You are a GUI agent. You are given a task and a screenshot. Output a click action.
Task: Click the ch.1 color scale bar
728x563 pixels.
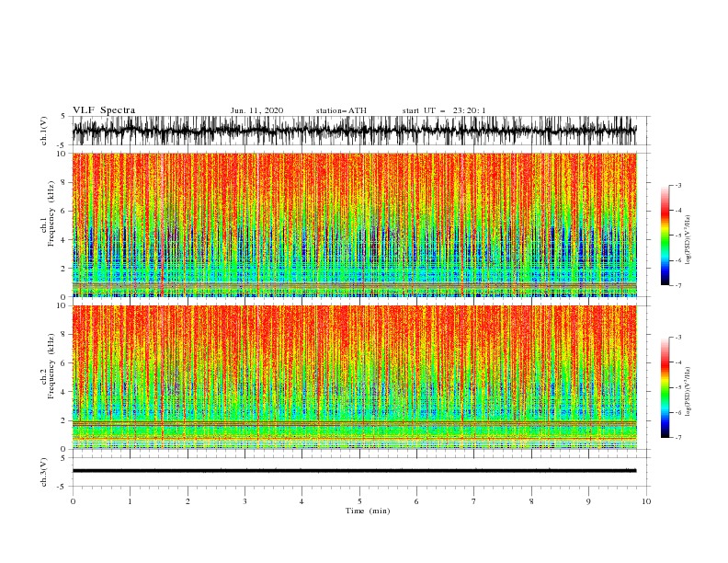coord(665,235)
